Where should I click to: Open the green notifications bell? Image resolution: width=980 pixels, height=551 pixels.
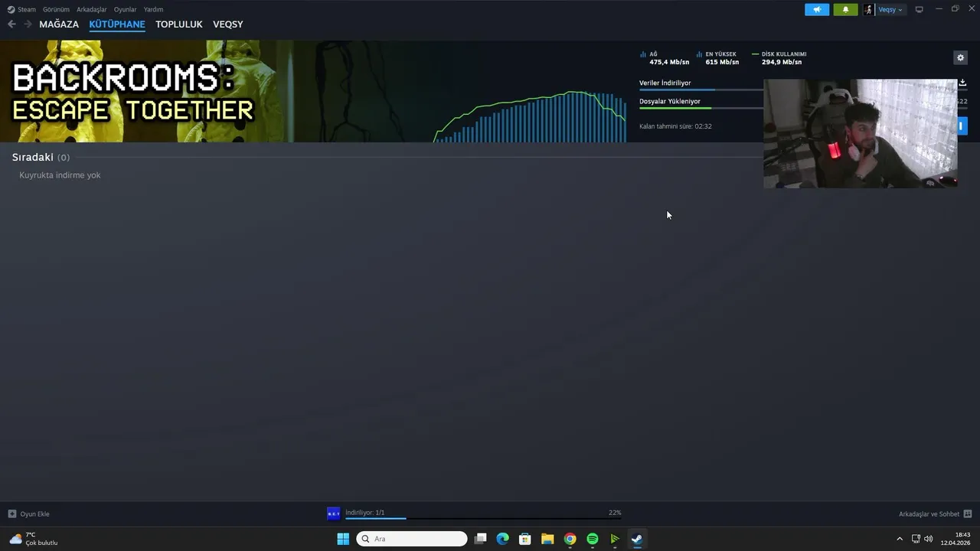pos(845,9)
